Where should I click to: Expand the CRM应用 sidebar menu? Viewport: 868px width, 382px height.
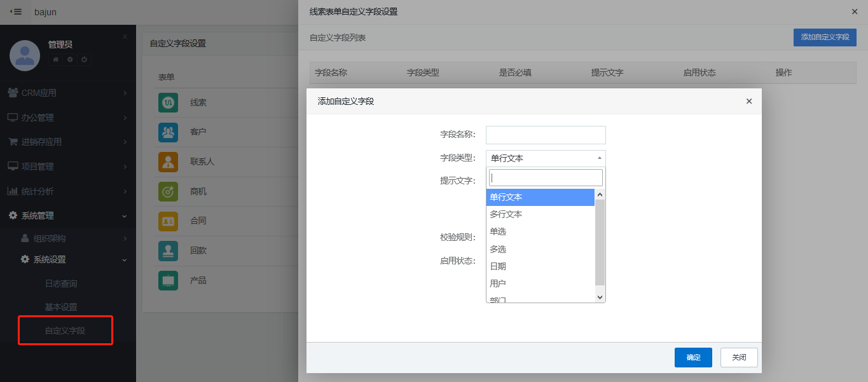[67, 93]
